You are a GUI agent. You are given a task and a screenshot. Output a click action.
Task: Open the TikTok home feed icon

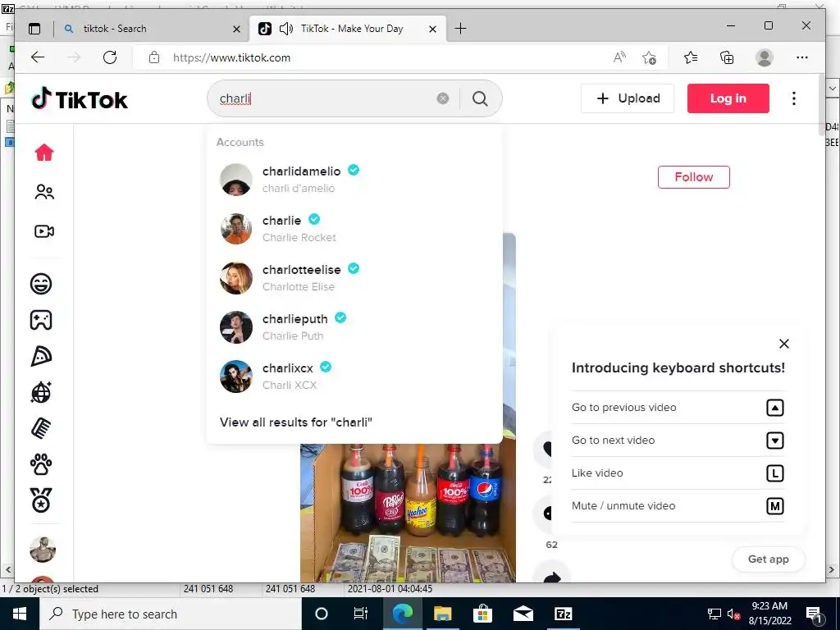[44, 153]
